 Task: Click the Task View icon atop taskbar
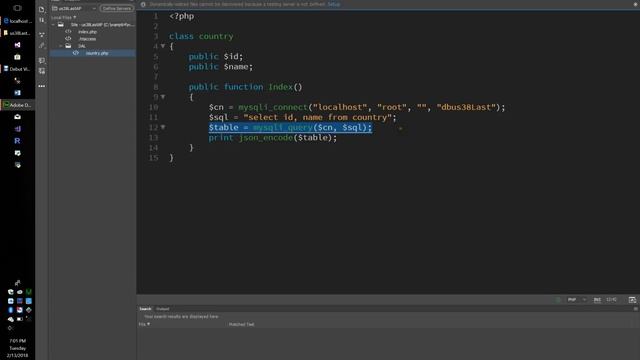click(x=17, y=8)
